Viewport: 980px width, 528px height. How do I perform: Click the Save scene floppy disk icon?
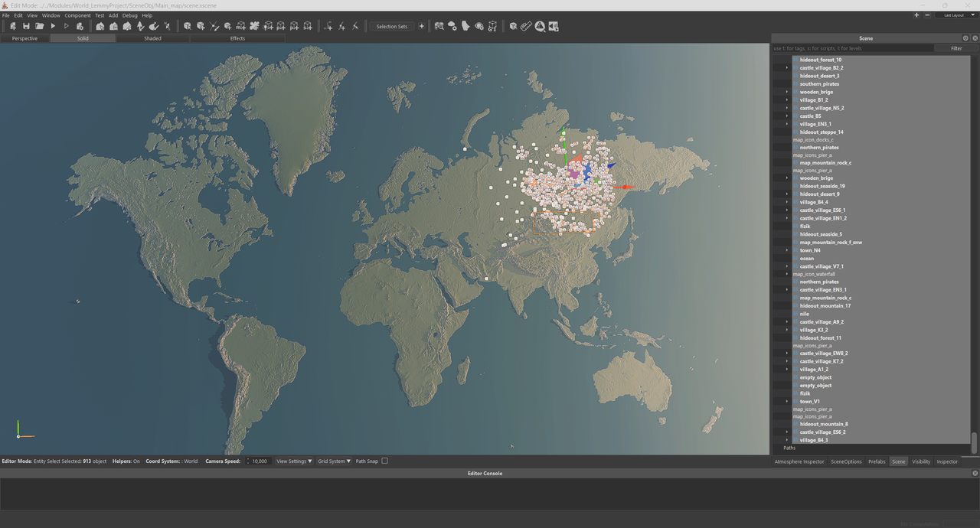(x=26, y=26)
